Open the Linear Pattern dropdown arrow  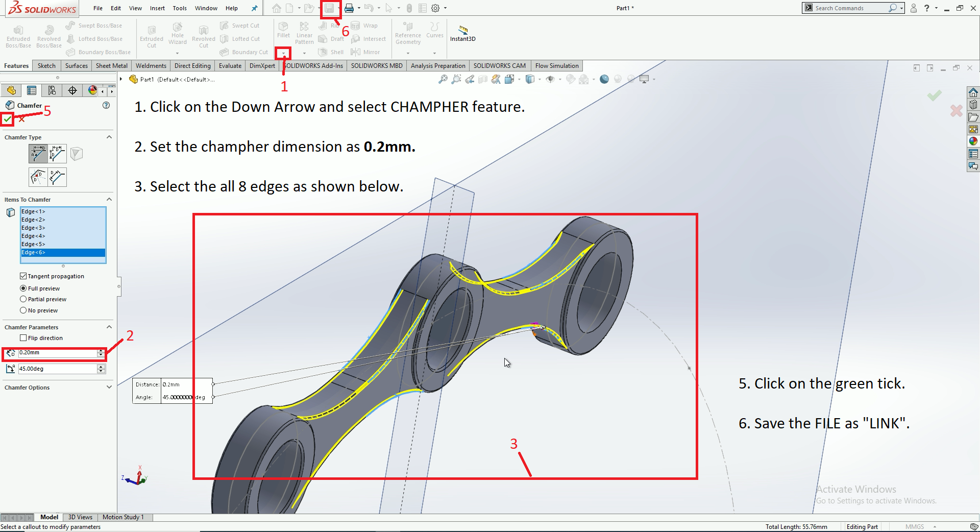coord(304,53)
